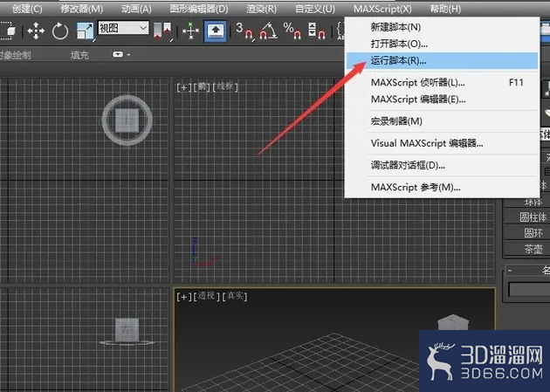The image size is (550, 392).
Task: Expand the ribbon minimize dropdown button
Action: pos(121,55)
